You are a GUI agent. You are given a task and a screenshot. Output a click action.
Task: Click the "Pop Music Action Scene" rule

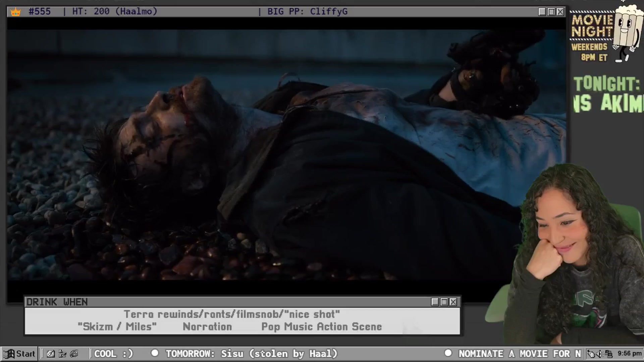tap(322, 326)
